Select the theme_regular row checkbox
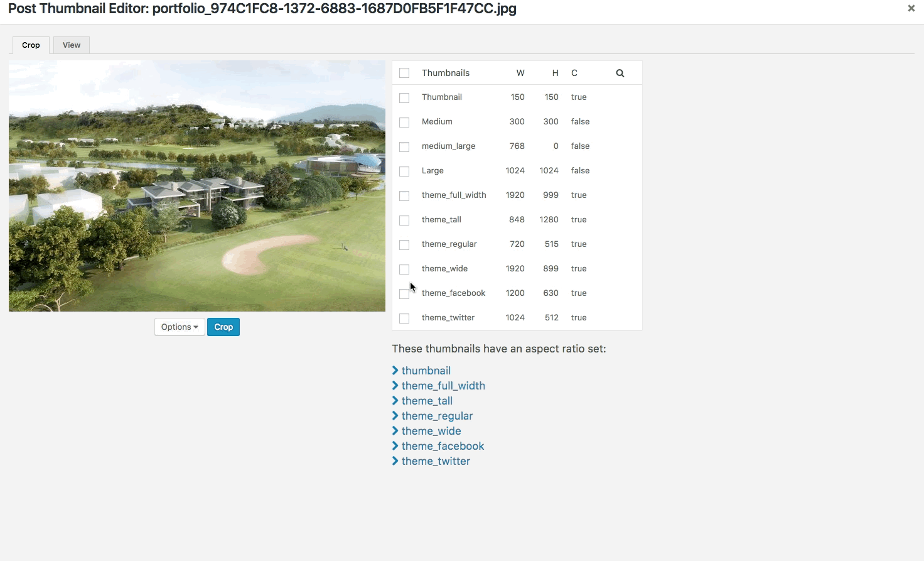This screenshot has width=924, height=561. [404, 245]
